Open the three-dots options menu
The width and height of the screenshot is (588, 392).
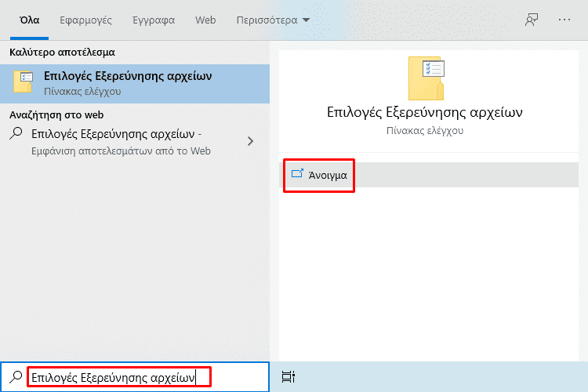click(x=564, y=20)
